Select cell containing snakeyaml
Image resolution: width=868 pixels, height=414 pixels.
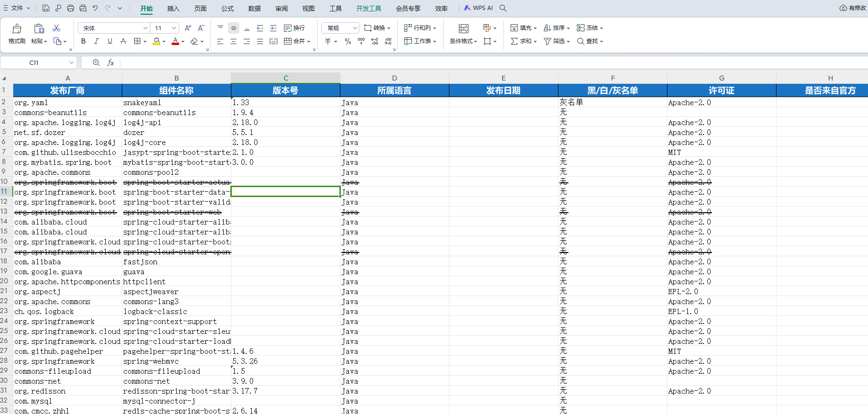point(176,102)
